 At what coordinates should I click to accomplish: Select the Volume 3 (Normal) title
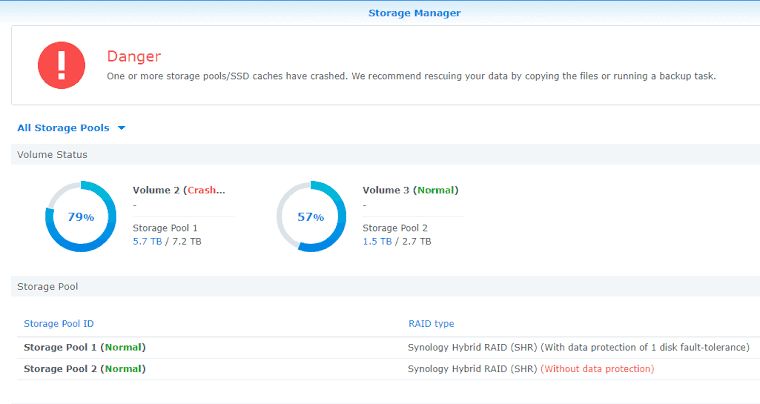click(410, 190)
